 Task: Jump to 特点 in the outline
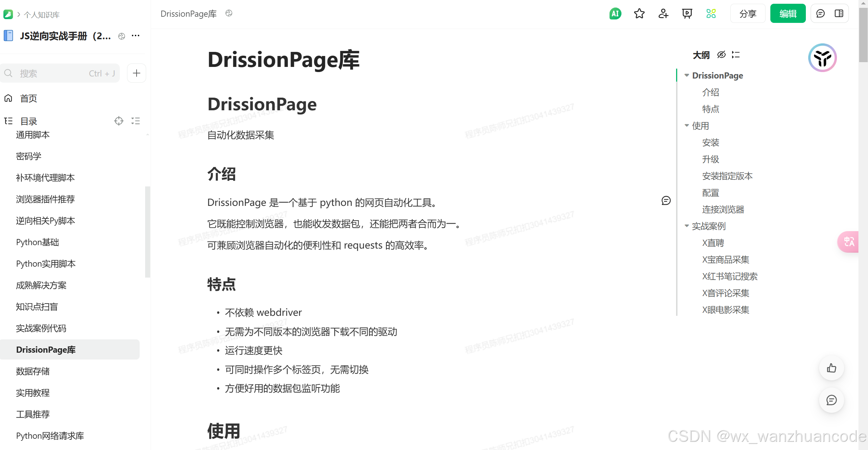click(711, 109)
